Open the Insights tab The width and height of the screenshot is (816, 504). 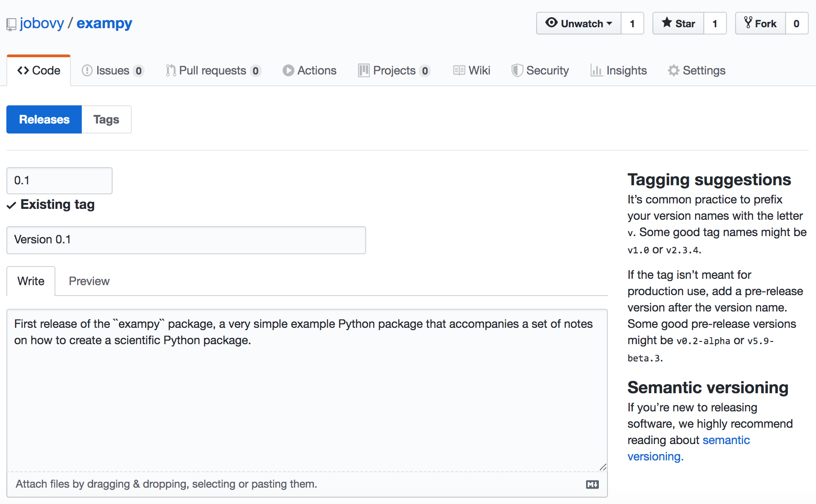point(618,70)
